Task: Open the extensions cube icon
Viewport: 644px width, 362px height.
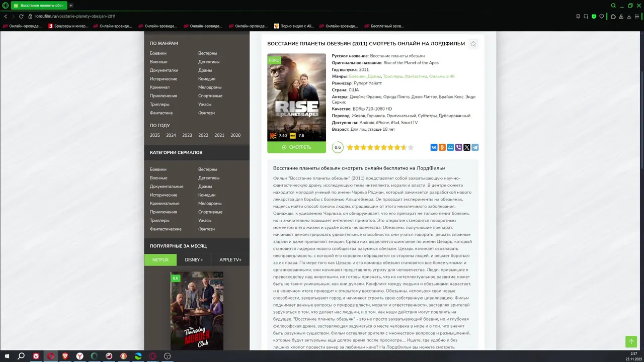Action: 613,16
